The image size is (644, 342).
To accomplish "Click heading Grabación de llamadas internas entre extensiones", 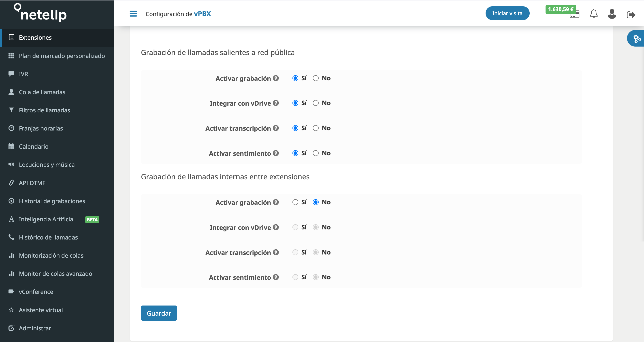I will (225, 177).
